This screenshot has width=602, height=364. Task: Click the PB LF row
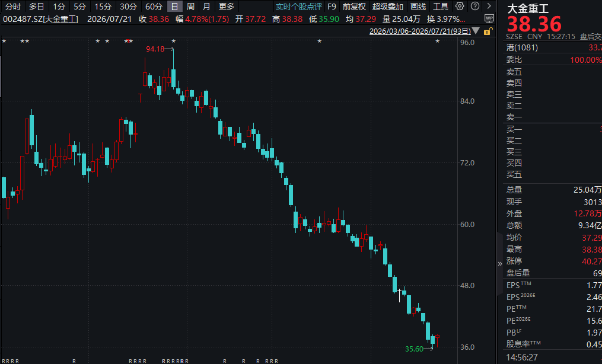(x=552, y=333)
